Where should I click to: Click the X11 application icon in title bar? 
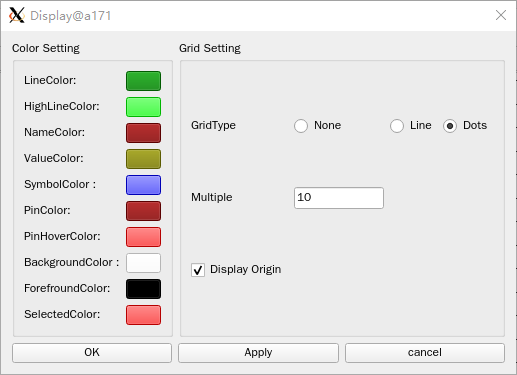tap(17, 15)
